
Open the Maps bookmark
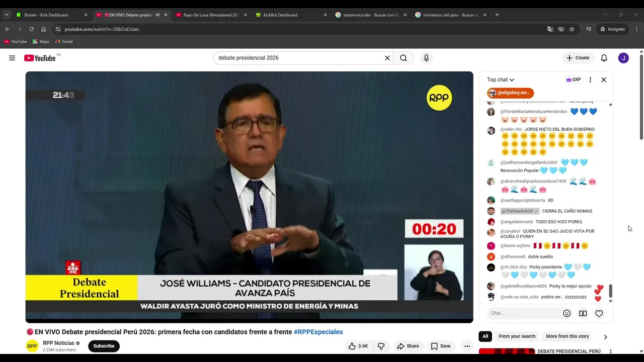click(41, 42)
